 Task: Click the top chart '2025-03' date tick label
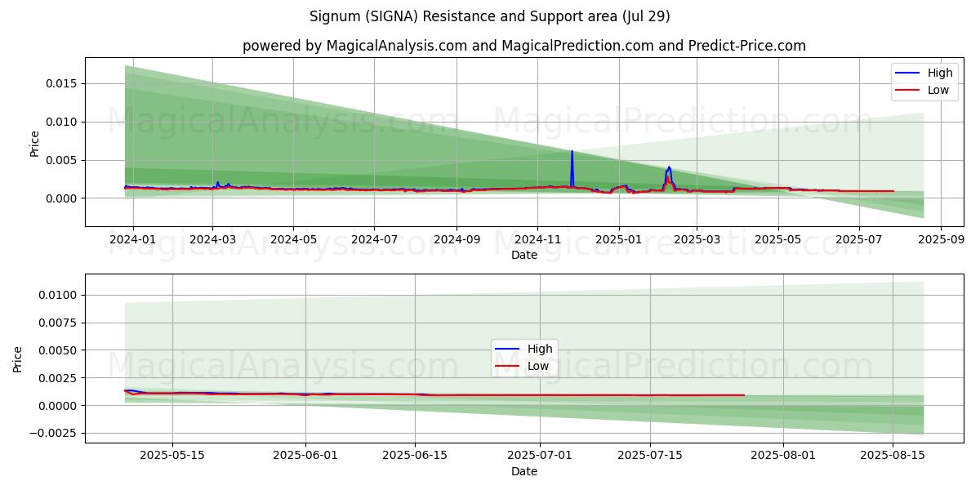click(x=697, y=240)
